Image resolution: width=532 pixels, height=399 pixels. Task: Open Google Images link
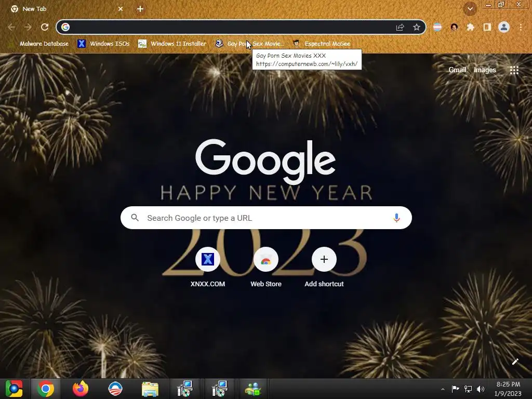[x=485, y=70]
